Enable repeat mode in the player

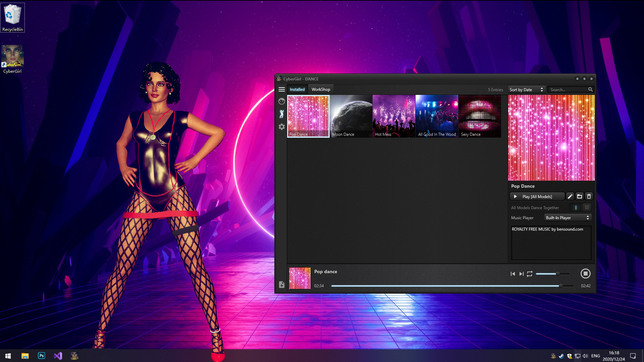pyautogui.click(x=529, y=274)
